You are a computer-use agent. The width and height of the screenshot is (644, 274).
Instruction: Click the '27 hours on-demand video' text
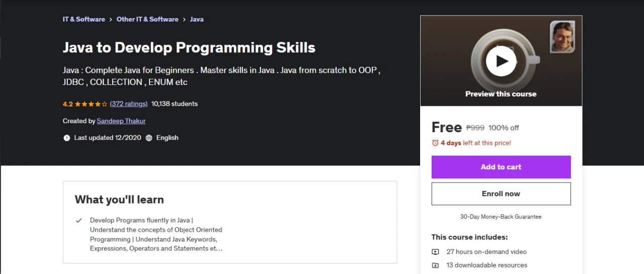[x=487, y=252]
